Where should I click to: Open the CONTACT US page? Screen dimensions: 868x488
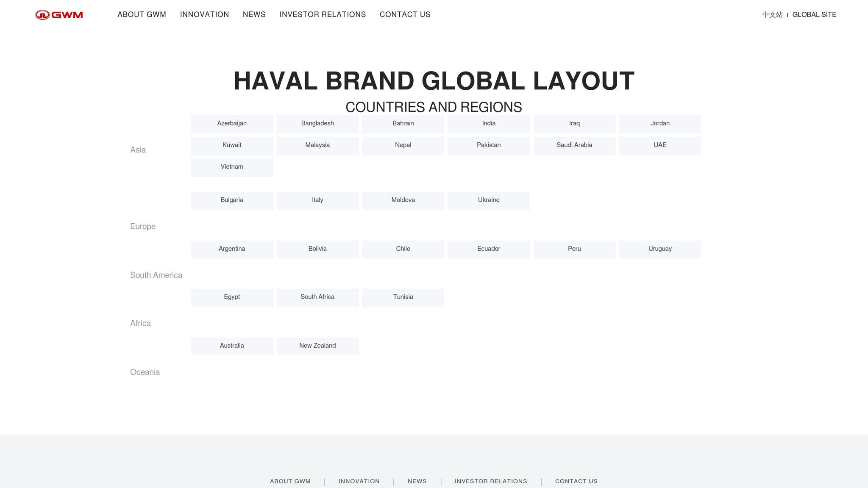[x=405, y=14]
